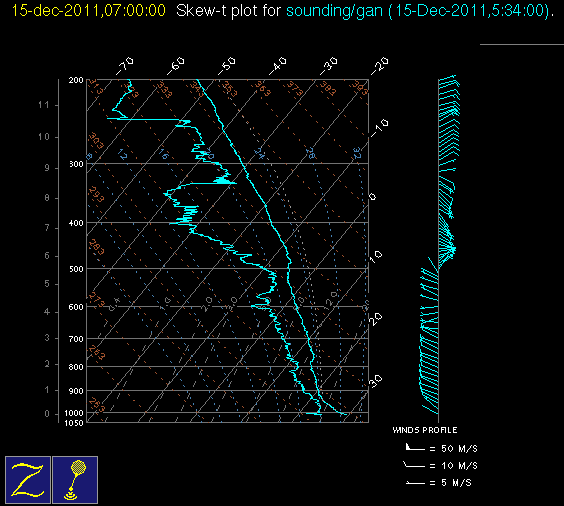
Task: Select the -70 temperature axis label
Action: (x=124, y=66)
